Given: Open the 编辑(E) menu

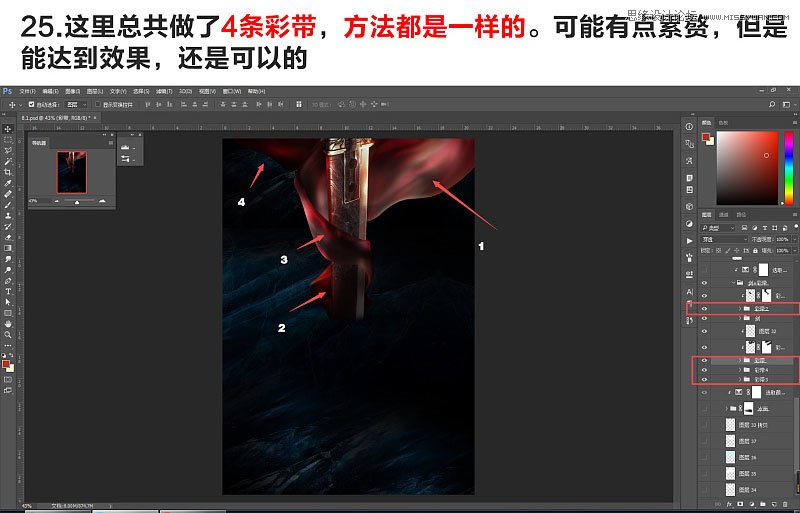Looking at the screenshot, I should pos(51,91).
